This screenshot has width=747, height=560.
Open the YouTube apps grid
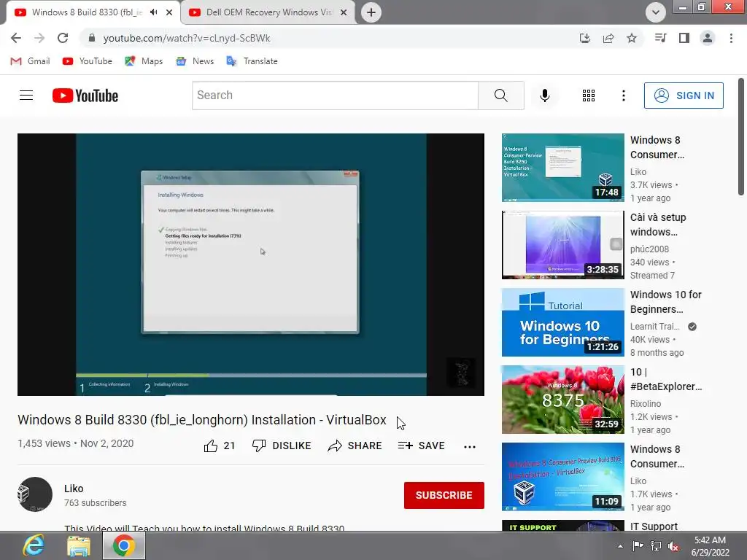(589, 96)
